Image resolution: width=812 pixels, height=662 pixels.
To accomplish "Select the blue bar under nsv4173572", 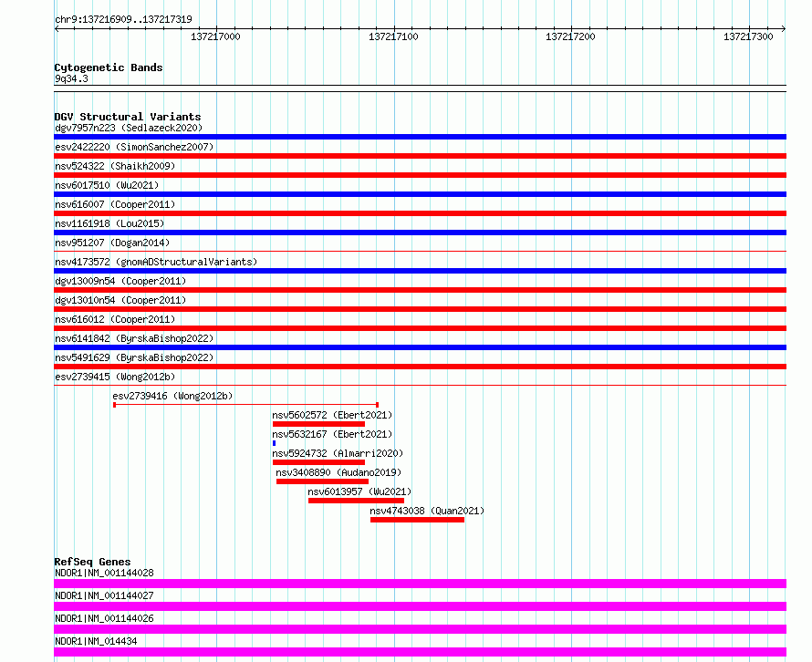I will [x=420, y=271].
